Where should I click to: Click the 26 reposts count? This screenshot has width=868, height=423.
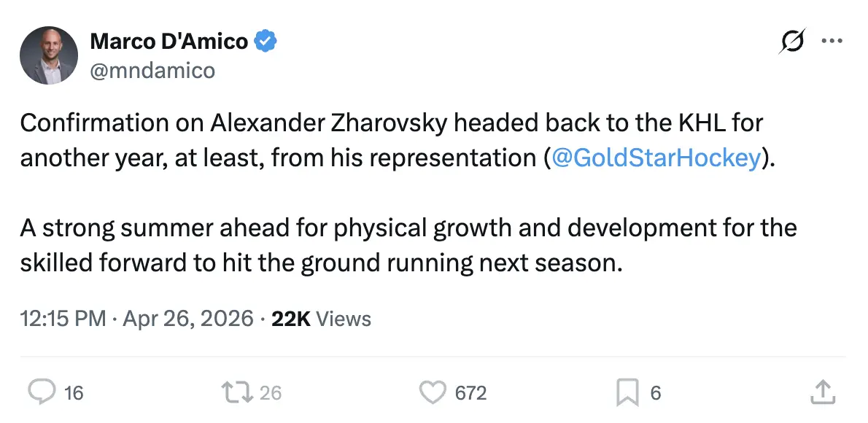pyautogui.click(x=271, y=393)
